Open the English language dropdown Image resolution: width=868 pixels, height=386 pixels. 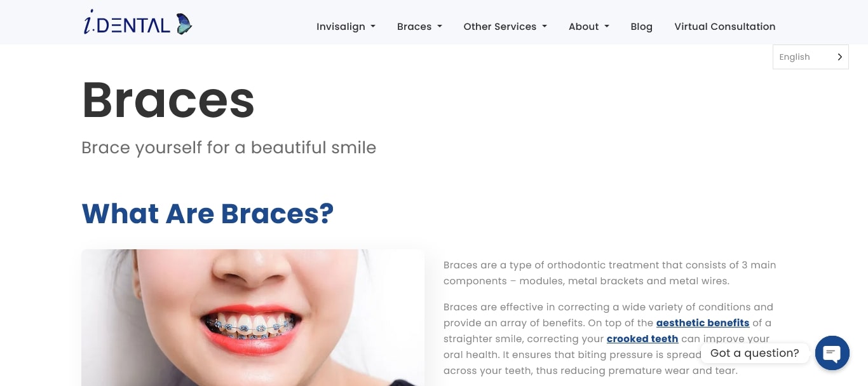(811, 57)
